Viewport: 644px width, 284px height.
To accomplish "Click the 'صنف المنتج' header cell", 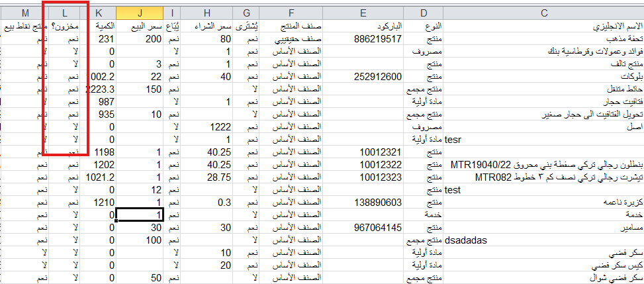I will point(292,26).
